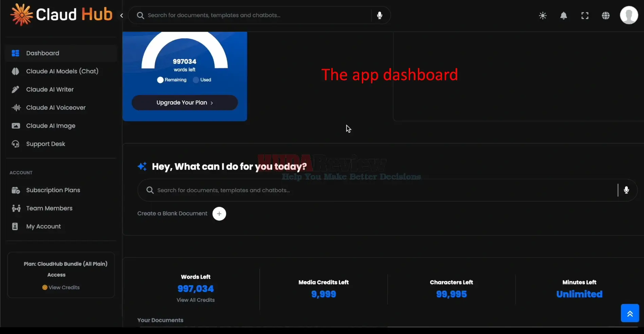Click the Your Documents heading
Viewport: 644px width, 334px height.
coord(160,320)
